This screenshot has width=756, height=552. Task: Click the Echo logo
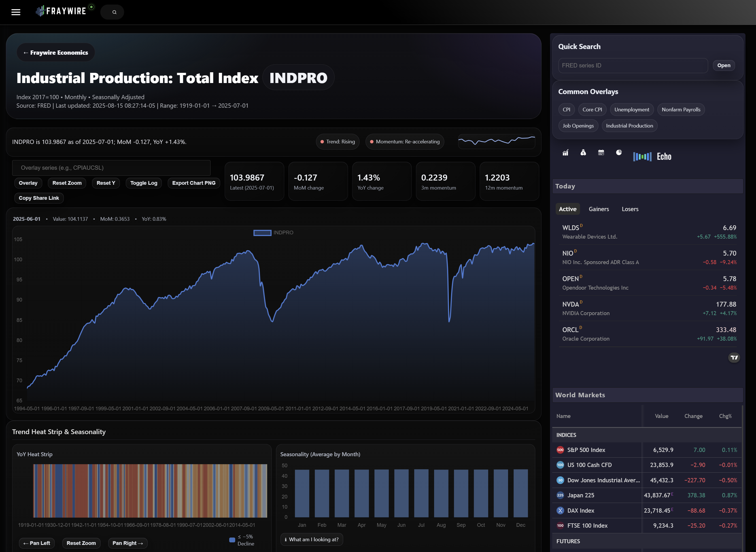coord(652,156)
